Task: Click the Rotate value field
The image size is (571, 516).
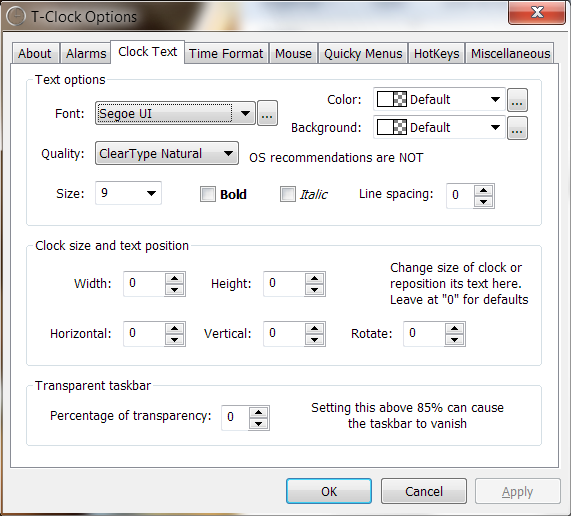Action: (424, 333)
